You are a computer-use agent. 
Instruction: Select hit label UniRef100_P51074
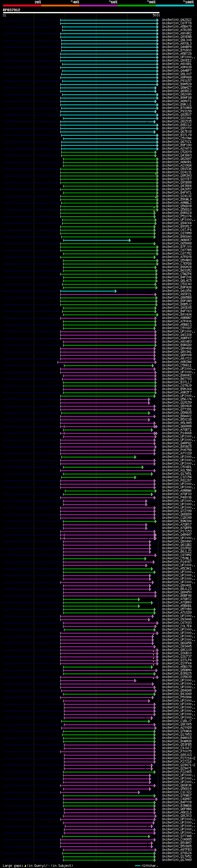[x=176, y=216]
